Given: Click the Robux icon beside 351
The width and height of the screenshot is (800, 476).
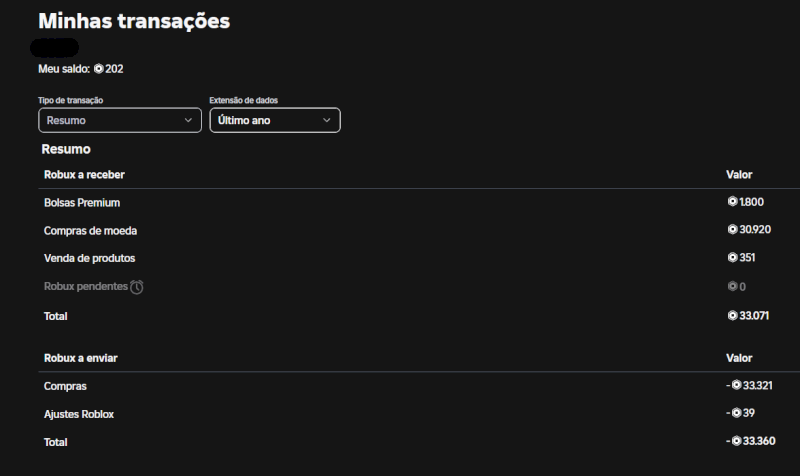Looking at the screenshot, I should tap(732, 258).
